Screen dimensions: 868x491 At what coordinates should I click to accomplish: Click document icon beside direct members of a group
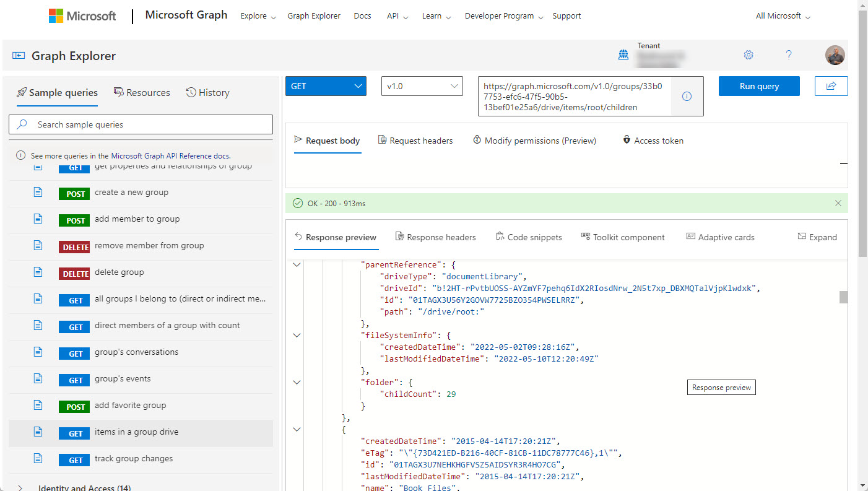38,326
